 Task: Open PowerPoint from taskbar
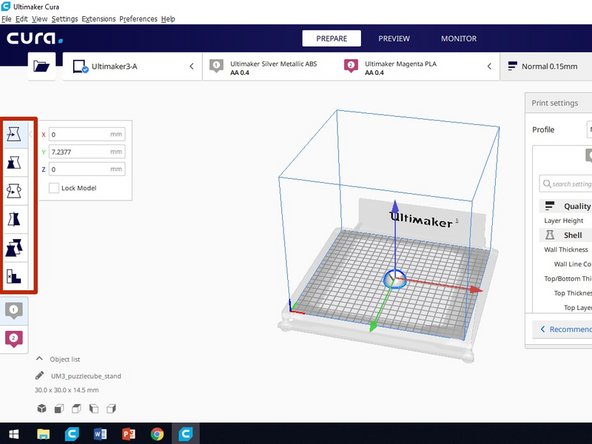[128, 434]
